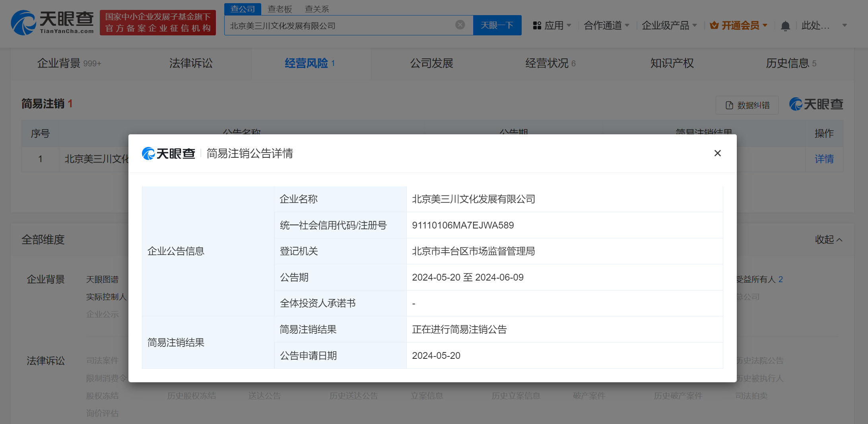Select the 经营状况 tab
868x424 pixels.
coord(550,63)
